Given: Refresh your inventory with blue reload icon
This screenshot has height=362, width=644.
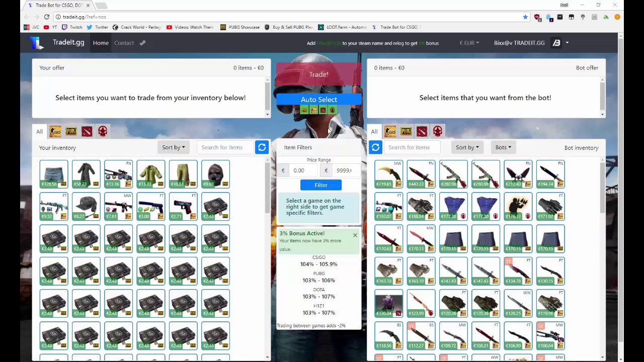Looking at the screenshot, I should pos(262,147).
